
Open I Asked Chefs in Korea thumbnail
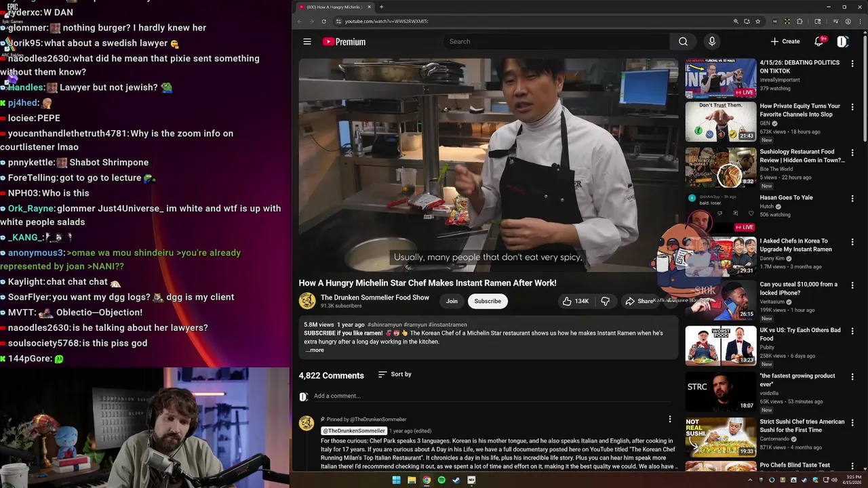(720, 256)
